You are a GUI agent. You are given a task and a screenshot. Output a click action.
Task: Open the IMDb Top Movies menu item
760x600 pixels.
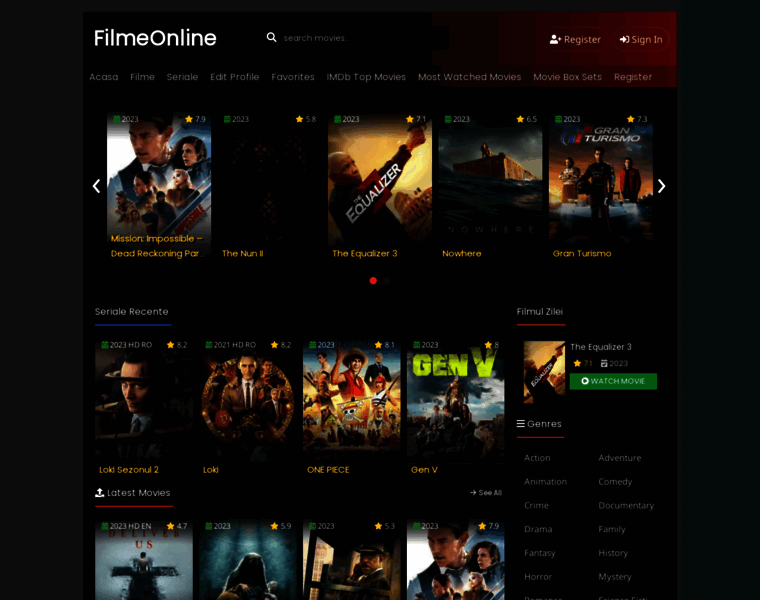click(x=366, y=77)
